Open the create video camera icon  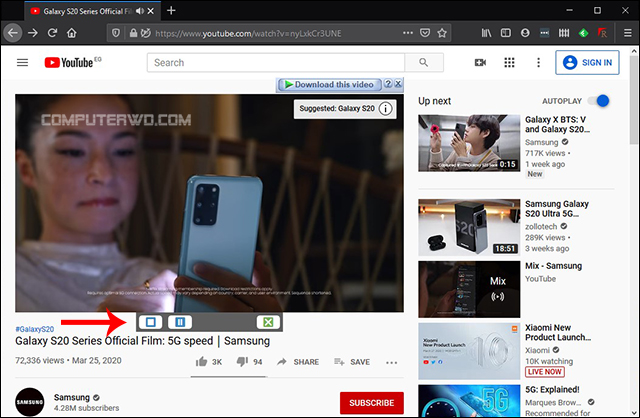pyautogui.click(x=480, y=62)
